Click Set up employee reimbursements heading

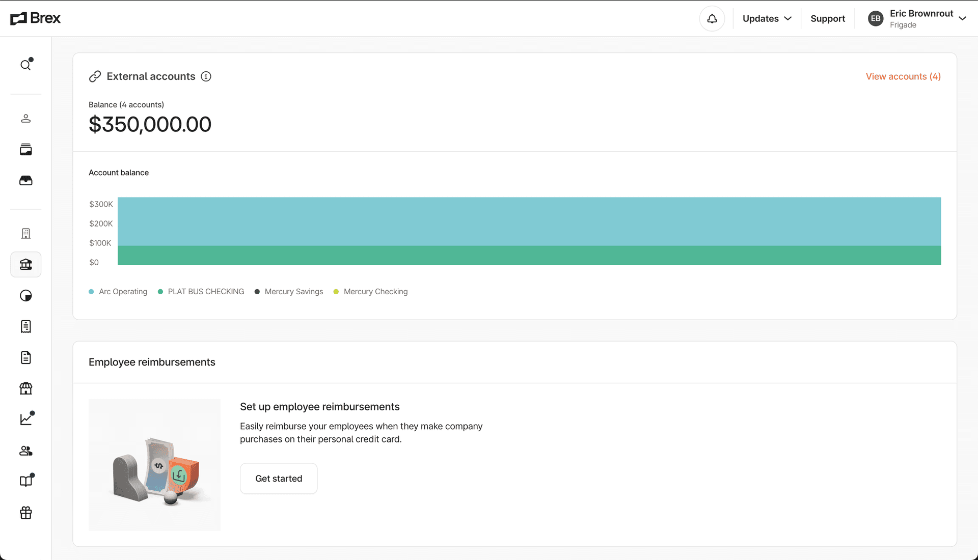320,407
